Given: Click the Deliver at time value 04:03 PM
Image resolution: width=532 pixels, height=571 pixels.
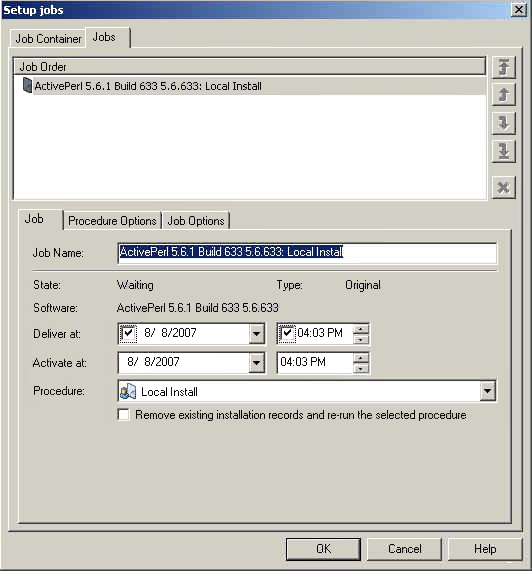Looking at the screenshot, I should tap(320, 333).
